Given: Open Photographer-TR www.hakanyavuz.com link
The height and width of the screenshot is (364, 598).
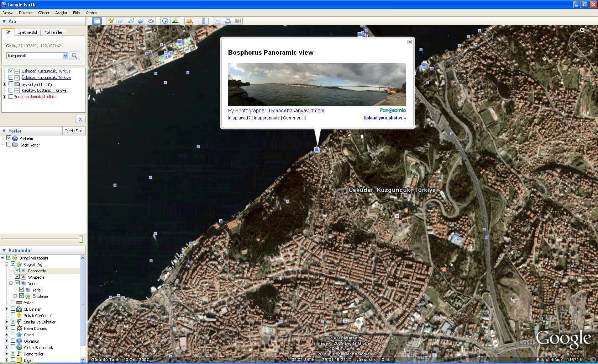Looking at the screenshot, I should pyautogui.click(x=280, y=111).
